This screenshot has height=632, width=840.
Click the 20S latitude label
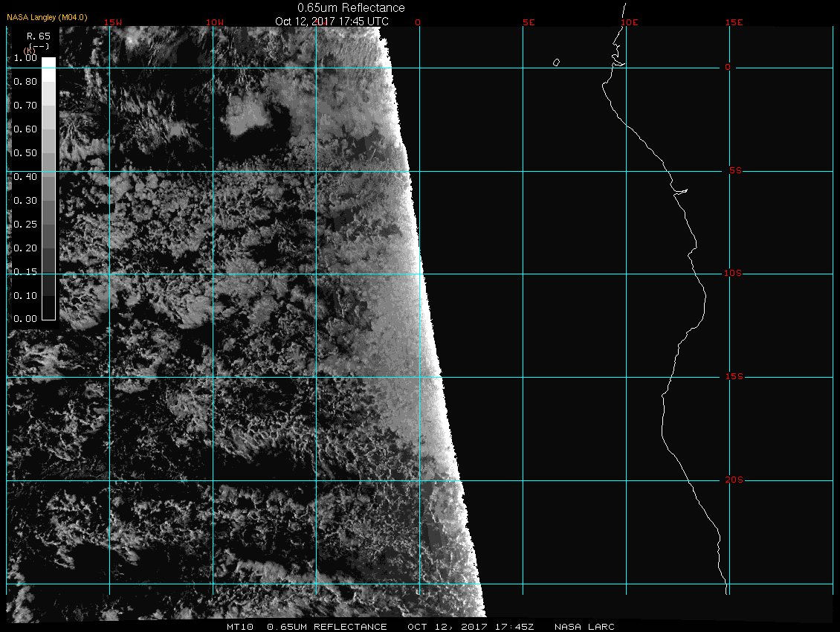(x=734, y=480)
